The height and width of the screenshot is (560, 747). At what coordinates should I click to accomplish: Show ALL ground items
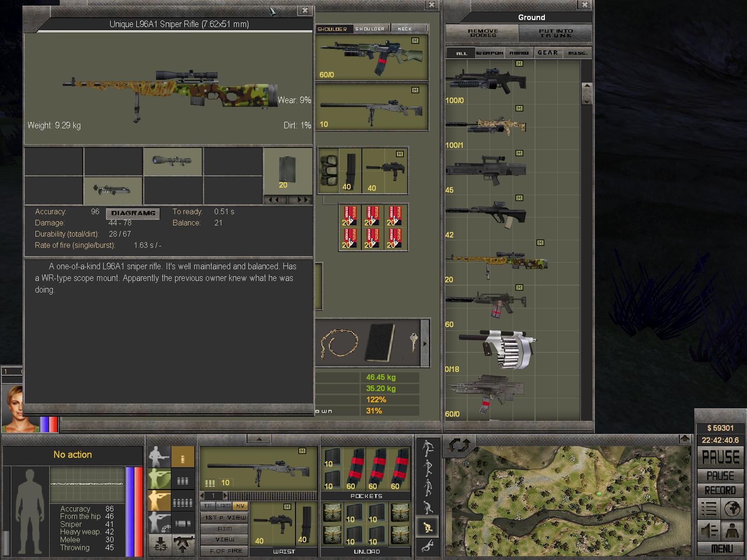[461, 53]
